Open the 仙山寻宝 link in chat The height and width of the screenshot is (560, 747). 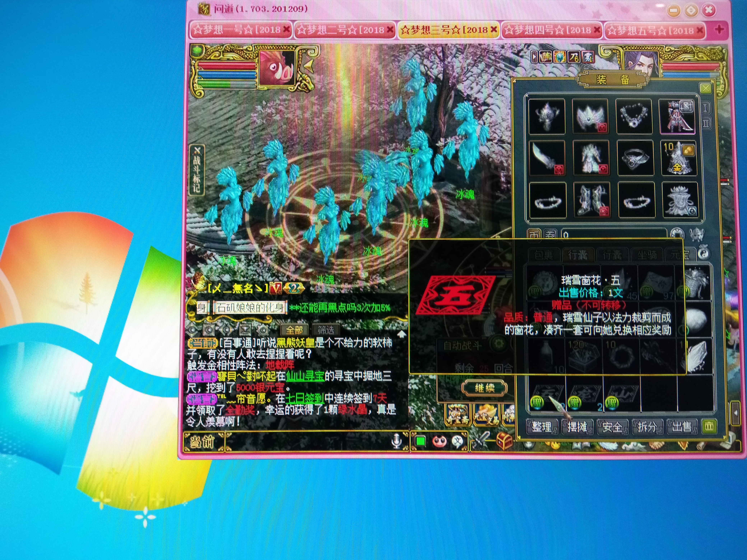coord(305,376)
